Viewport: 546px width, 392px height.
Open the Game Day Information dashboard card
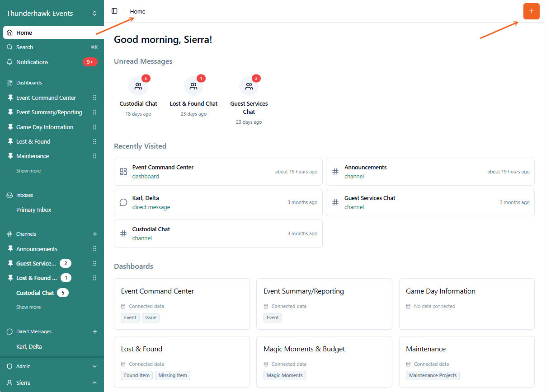pyautogui.click(x=467, y=304)
